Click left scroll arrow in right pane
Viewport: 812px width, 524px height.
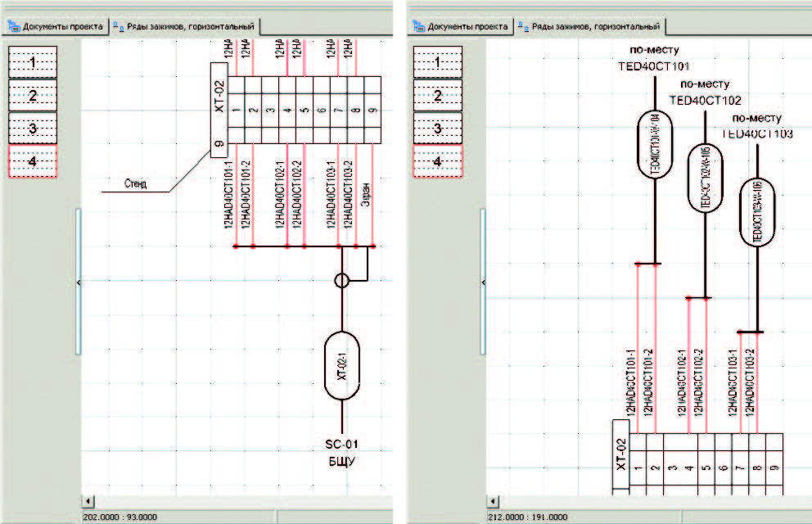coord(494,499)
